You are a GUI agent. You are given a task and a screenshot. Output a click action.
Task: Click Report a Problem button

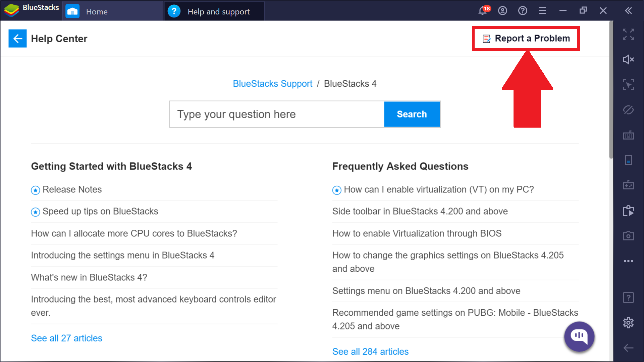point(526,39)
